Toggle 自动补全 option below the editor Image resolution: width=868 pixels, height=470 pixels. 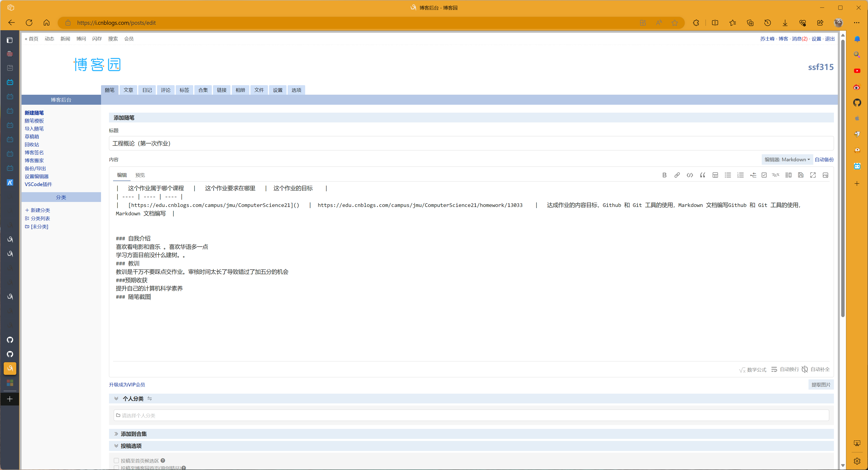[816, 369]
